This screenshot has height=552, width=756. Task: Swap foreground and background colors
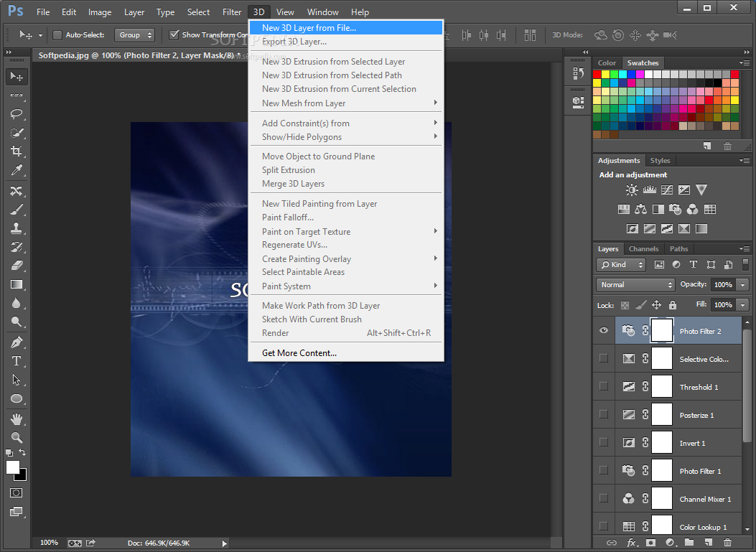click(x=22, y=452)
